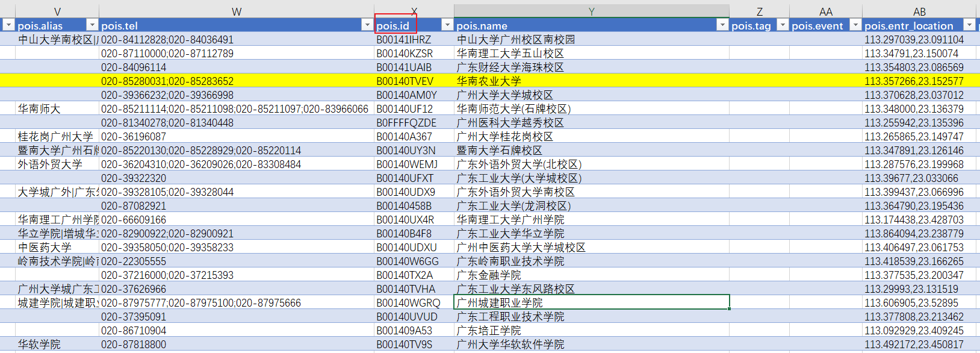Select cell with ID B001409A53

(414, 330)
